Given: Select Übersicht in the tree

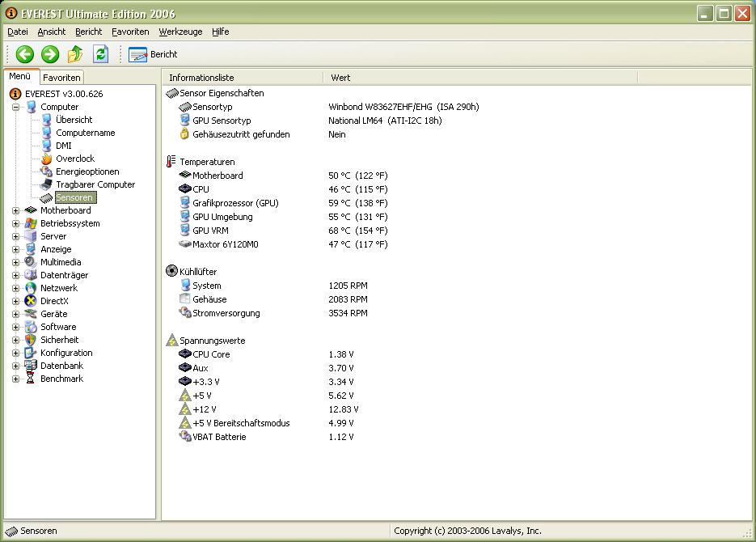Looking at the screenshot, I should coord(74,120).
